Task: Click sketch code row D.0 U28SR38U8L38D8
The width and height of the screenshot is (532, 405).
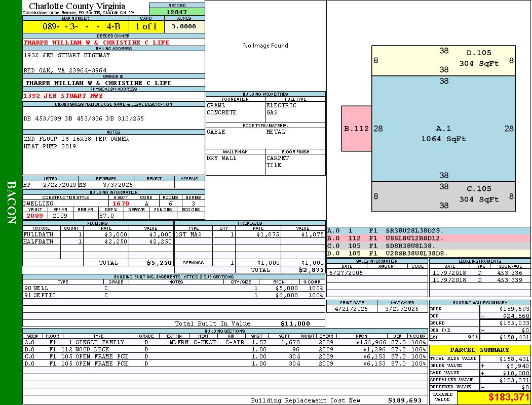Action: pyautogui.click(x=429, y=253)
